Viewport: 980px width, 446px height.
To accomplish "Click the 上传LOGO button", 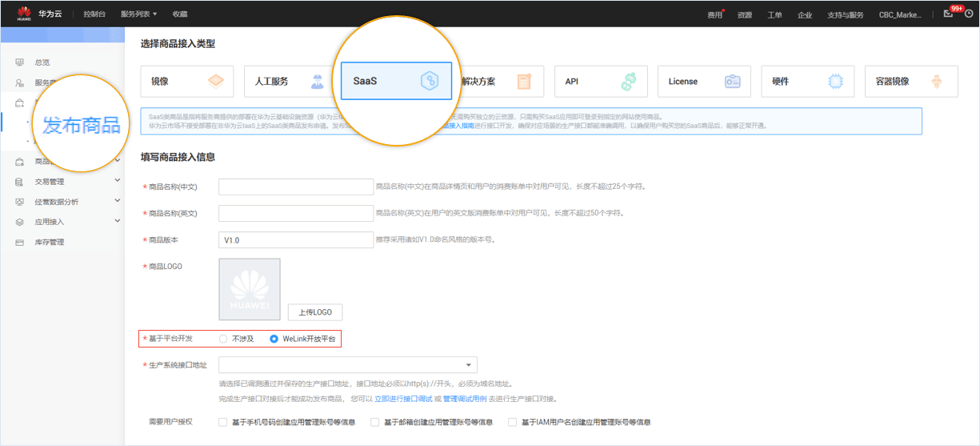I will click(x=315, y=312).
